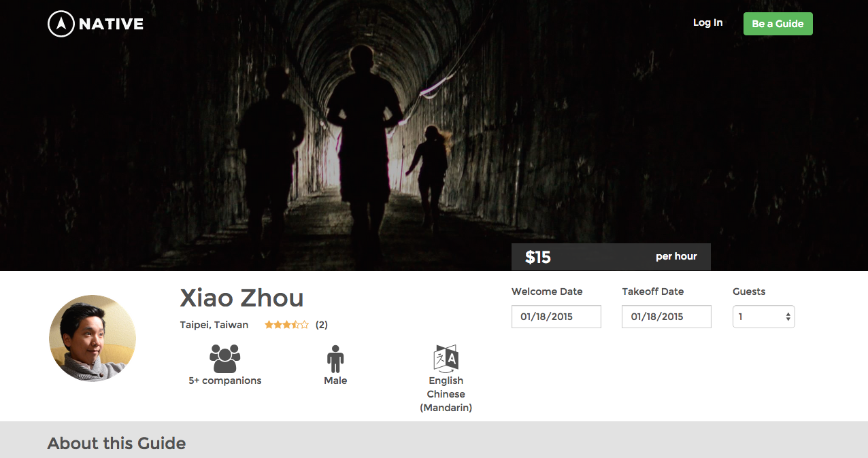
Task: Click the Male gender icon
Action: tap(335, 358)
